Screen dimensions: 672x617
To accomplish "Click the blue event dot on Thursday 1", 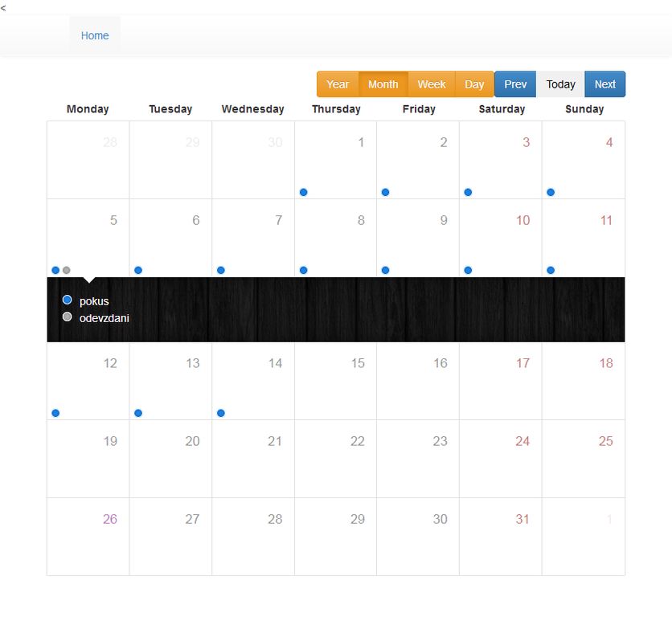I will (303, 192).
